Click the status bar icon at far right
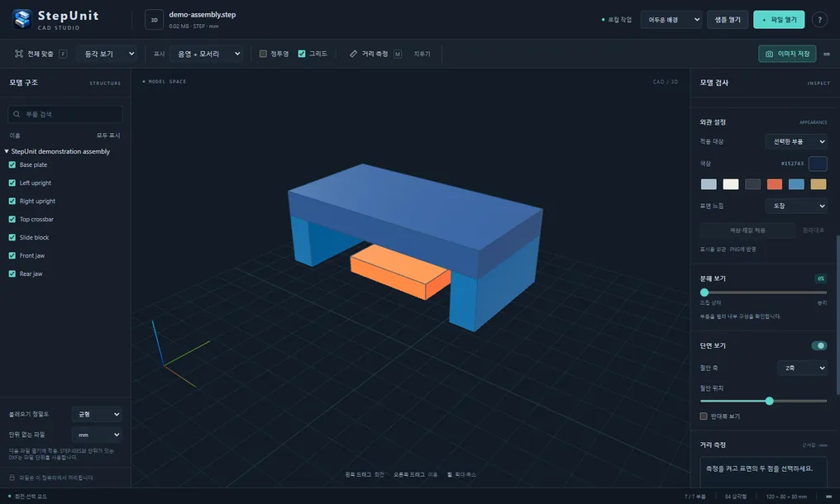Screen dimensions: 840x504 click(x=828, y=497)
